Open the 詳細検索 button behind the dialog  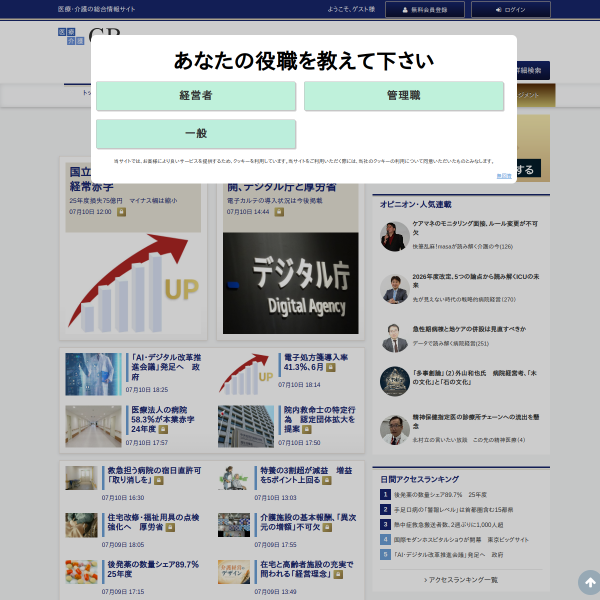point(533,70)
